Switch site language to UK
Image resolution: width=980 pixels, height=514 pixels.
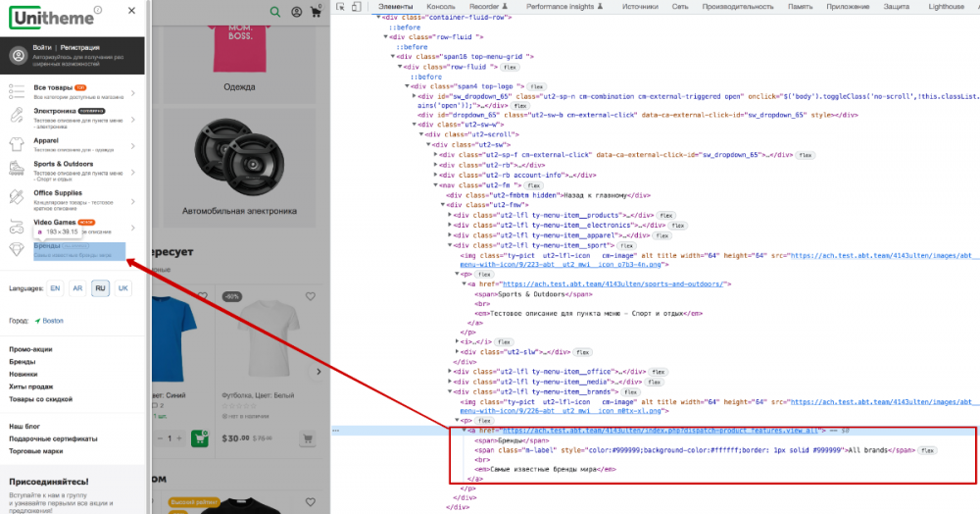pos(123,288)
